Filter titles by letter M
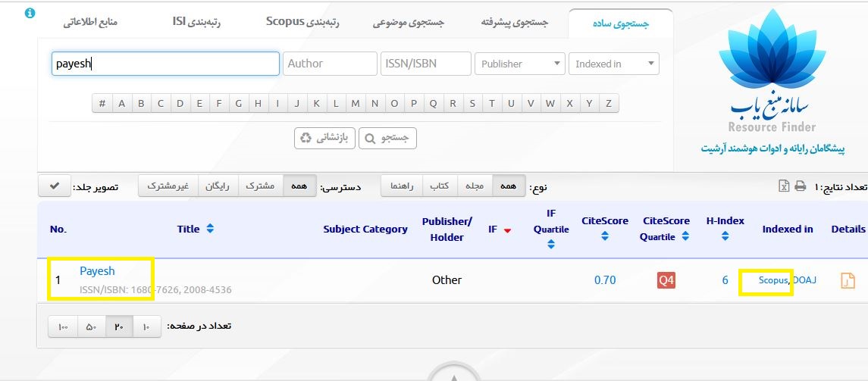 (356, 104)
